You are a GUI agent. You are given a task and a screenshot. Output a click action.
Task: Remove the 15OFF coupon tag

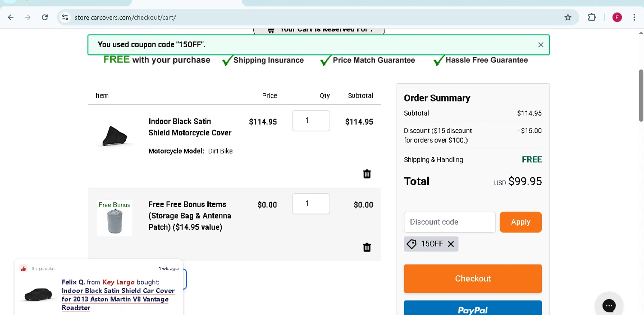(x=451, y=244)
